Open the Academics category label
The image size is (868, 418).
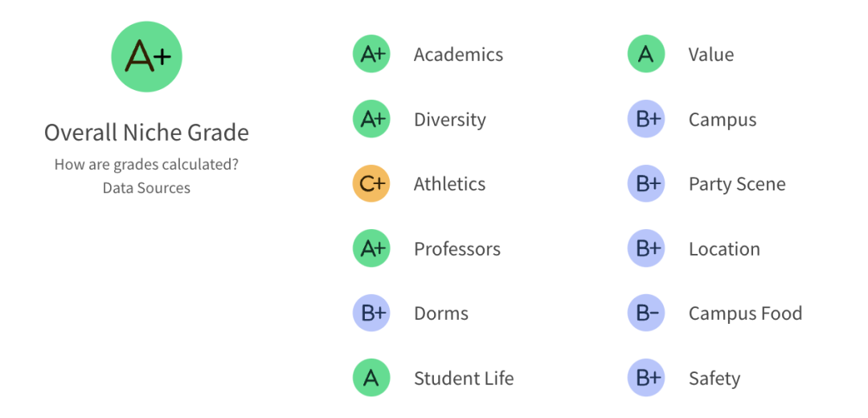click(458, 55)
